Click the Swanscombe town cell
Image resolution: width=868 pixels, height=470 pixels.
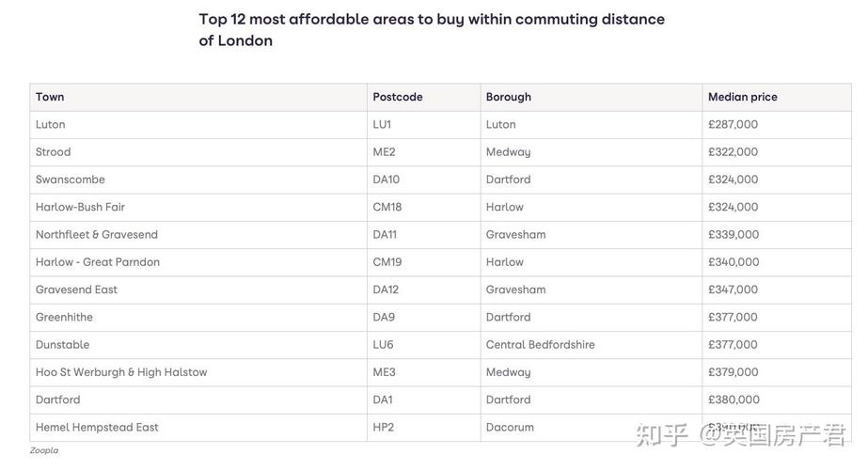(71, 180)
